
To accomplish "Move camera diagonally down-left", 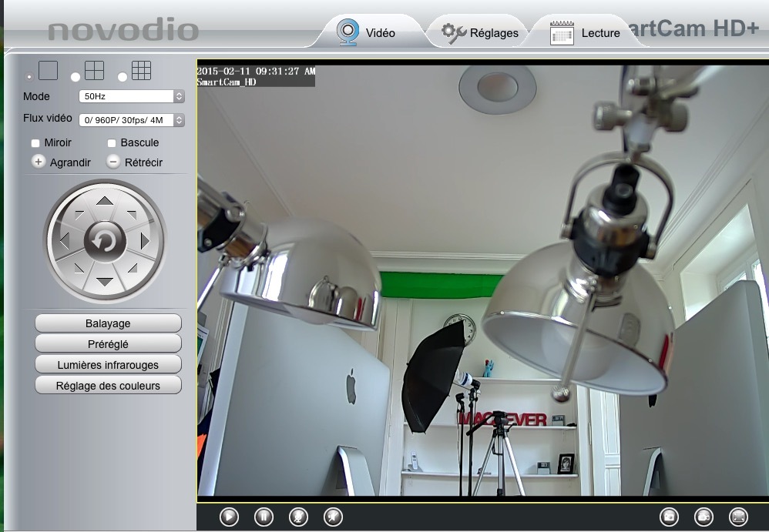I will pyautogui.click(x=79, y=268).
